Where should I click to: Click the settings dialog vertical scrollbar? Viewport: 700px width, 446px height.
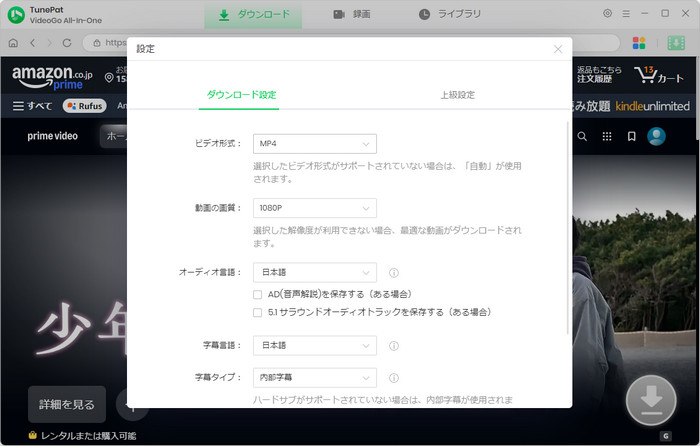[x=568, y=228]
